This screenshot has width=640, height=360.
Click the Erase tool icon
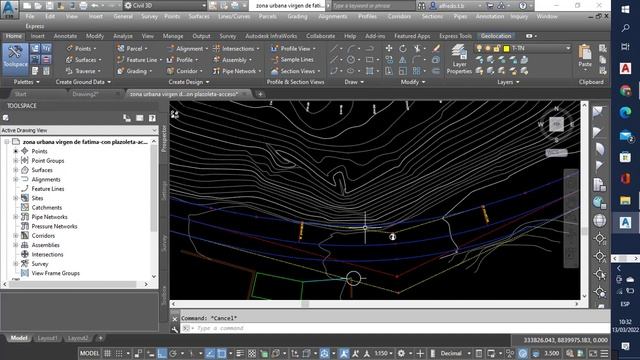(x=436, y=49)
